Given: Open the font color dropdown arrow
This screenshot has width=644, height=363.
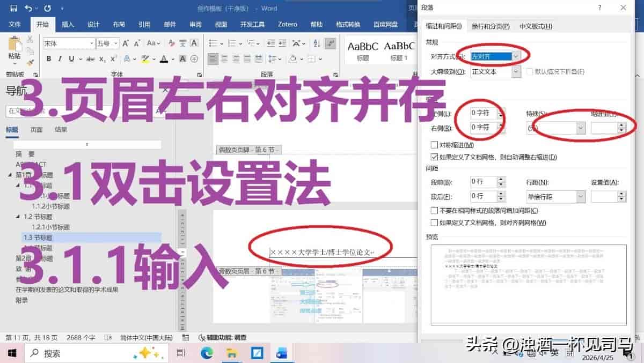Looking at the screenshot, I should click(173, 58).
